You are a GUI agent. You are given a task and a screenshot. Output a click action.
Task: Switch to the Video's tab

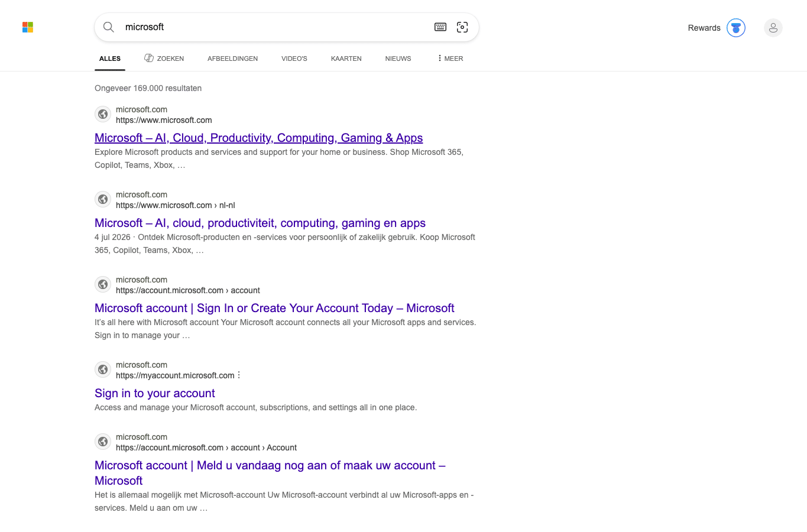point(294,59)
